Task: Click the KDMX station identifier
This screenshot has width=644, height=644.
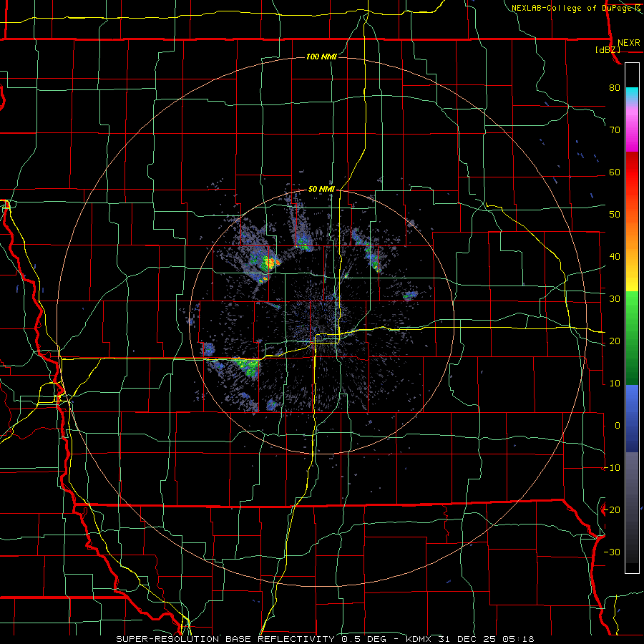Action: 419,639
